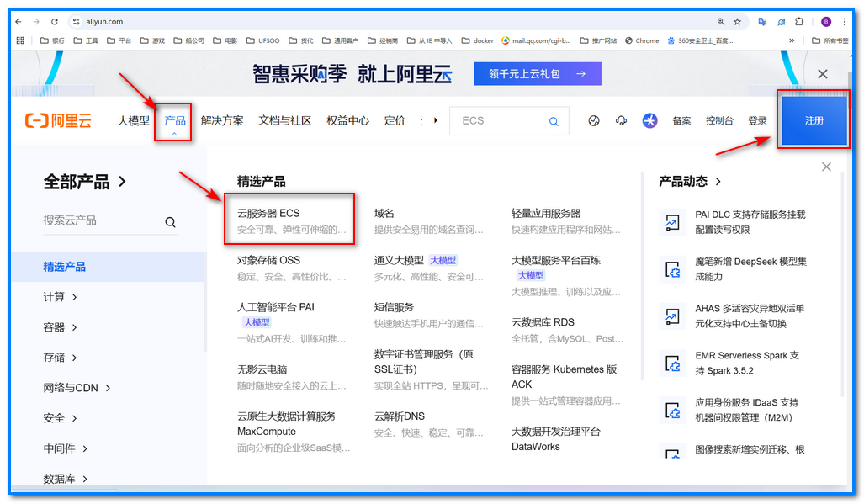Click the AHAS news item icon
This screenshot has width=864, height=504.
[x=672, y=316]
